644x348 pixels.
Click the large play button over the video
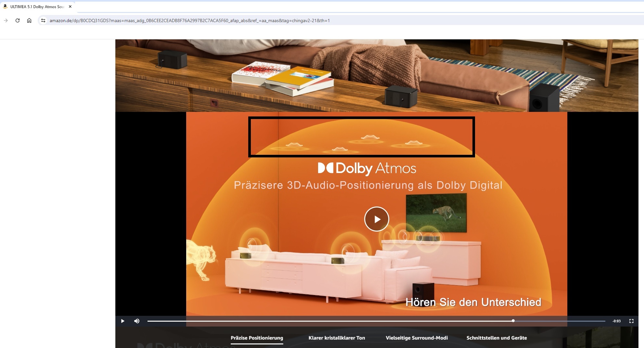(x=377, y=219)
